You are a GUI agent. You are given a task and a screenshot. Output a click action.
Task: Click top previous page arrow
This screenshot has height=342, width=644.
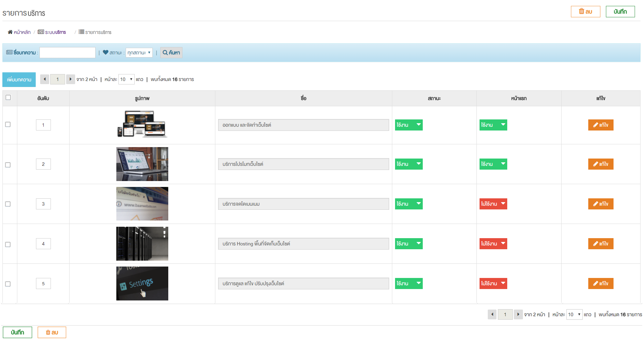point(45,79)
